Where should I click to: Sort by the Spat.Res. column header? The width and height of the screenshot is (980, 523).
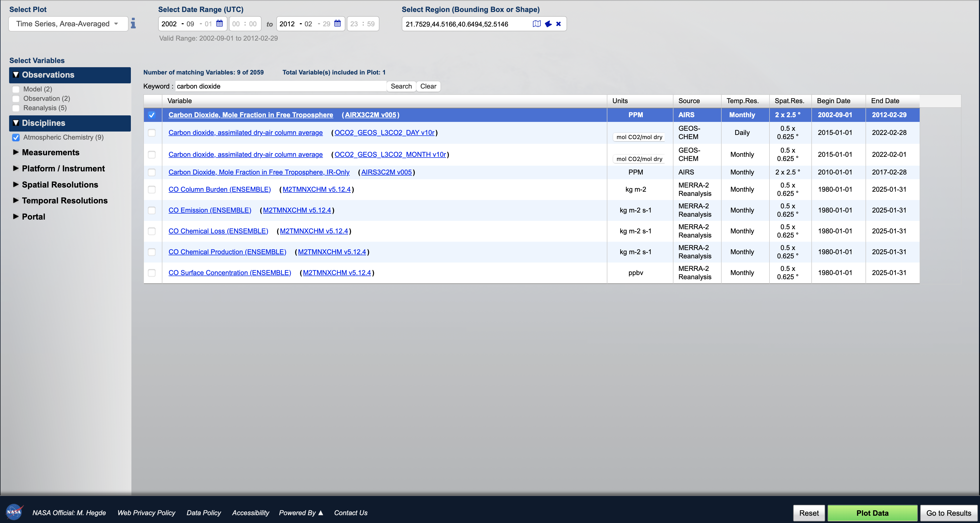[790, 101]
